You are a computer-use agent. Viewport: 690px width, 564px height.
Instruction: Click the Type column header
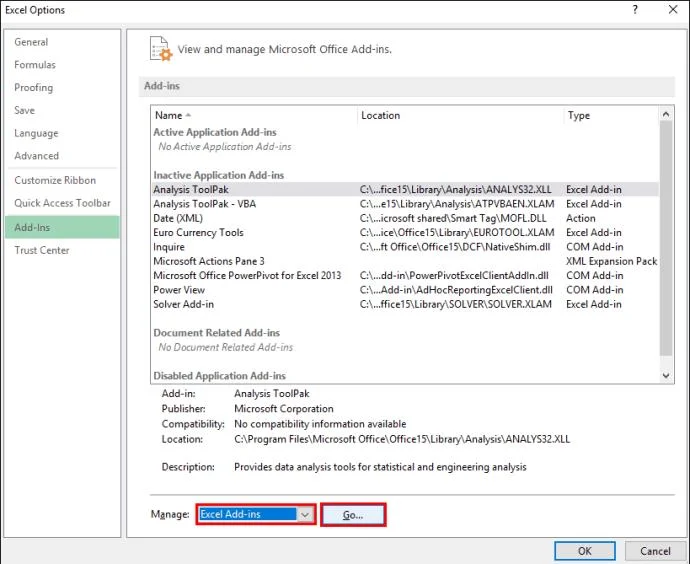611,115
